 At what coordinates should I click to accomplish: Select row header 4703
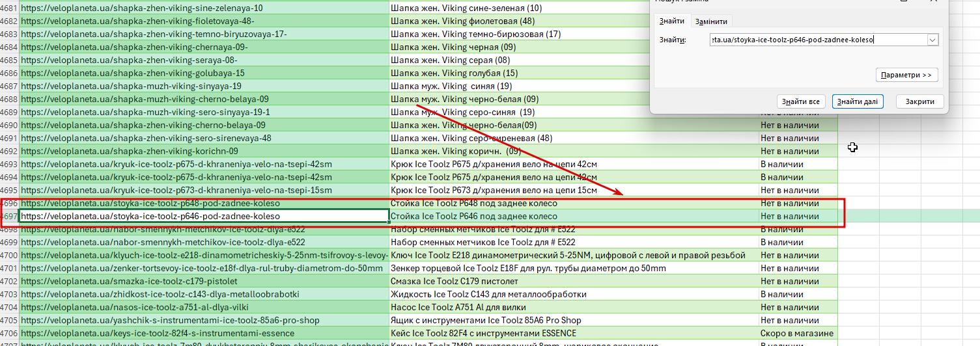[x=9, y=294]
